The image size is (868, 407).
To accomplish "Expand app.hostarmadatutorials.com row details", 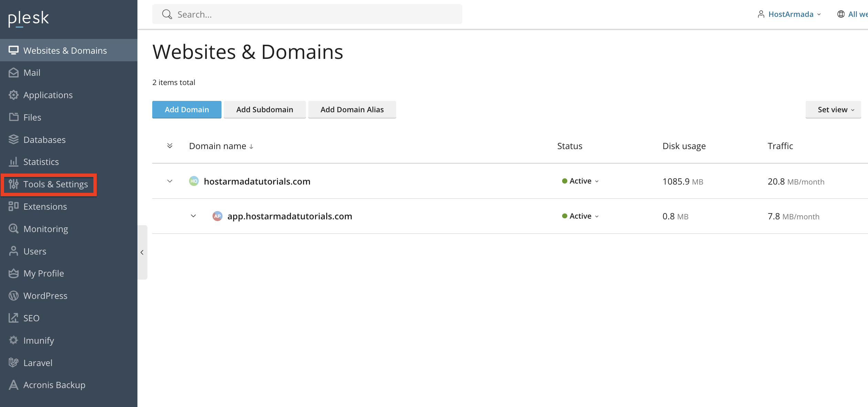I will (x=193, y=216).
